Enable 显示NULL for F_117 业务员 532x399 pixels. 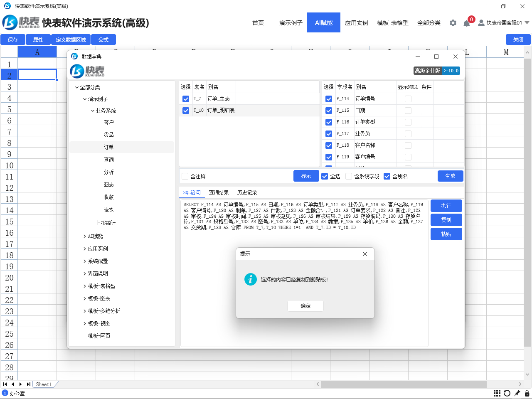[x=408, y=134]
